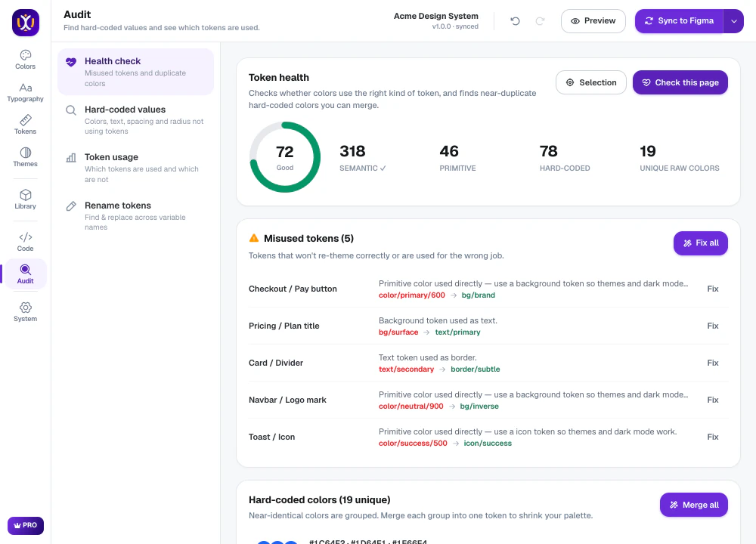Click the 19 Unique raw colors stat
The width and height of the screenshot is (756, 544).
click(680, 158)
